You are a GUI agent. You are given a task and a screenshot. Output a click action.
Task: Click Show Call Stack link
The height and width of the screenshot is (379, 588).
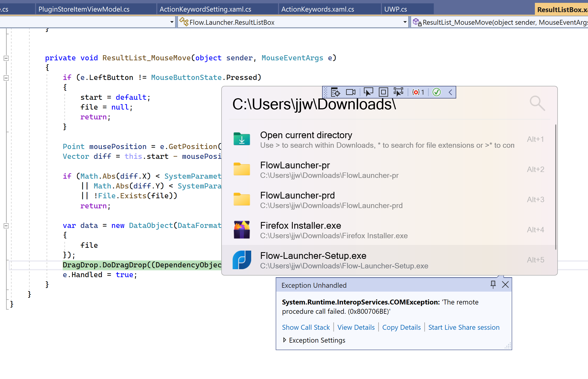306,327
